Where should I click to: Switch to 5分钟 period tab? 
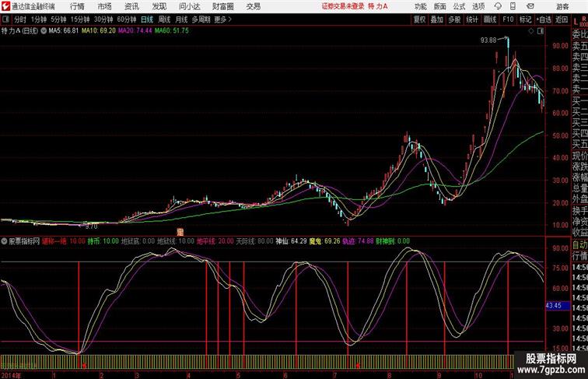[58, 19]
